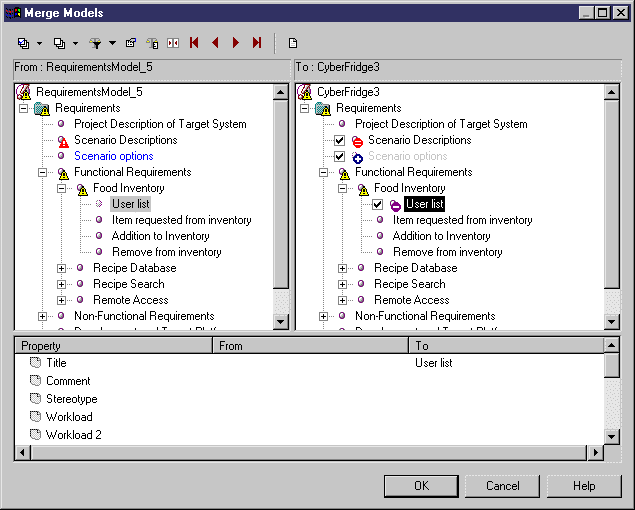Click the To pane scrollbar down arrow
Viewport: 635px width, 510px height.
[612, 322]
